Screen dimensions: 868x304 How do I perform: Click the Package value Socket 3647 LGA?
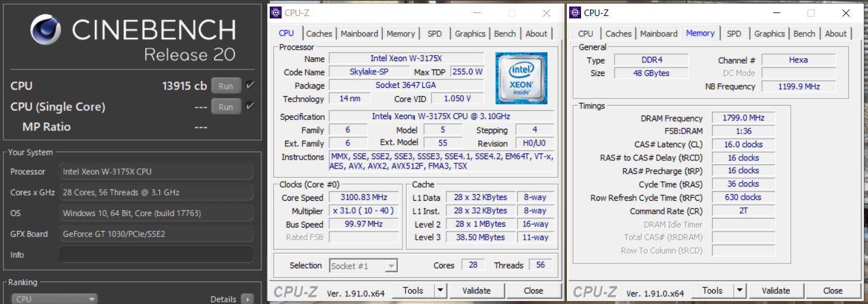pyautogui.click(x=406, y=85)
